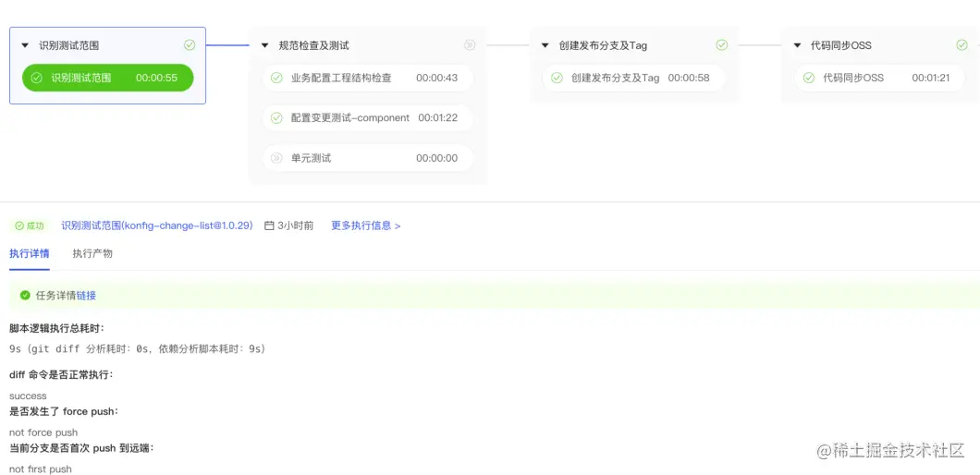Click the 识别测试范围 stage title

(x=68, y=45)
